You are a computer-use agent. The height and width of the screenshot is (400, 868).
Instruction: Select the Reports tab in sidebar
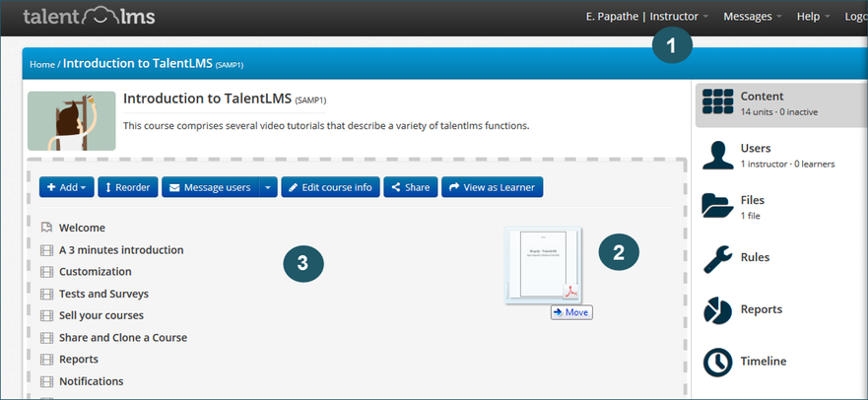[x=781, y=311]
